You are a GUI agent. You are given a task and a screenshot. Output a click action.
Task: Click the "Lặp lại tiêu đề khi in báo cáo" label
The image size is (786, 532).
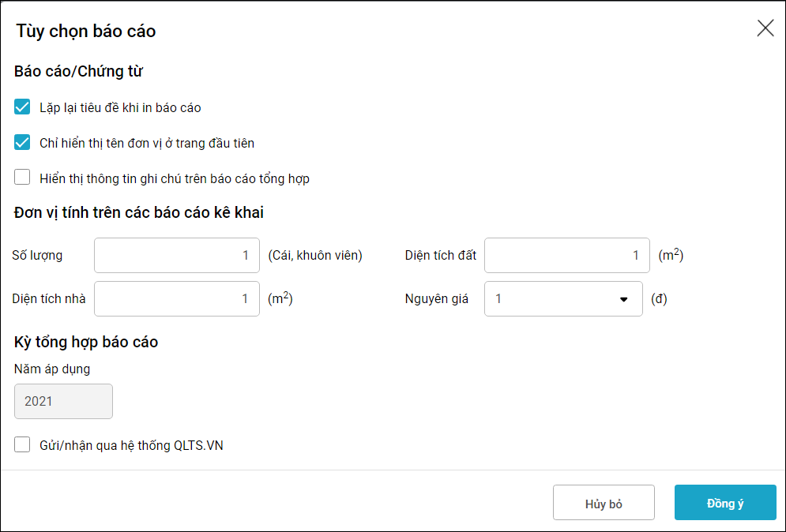tap(120, 107)
